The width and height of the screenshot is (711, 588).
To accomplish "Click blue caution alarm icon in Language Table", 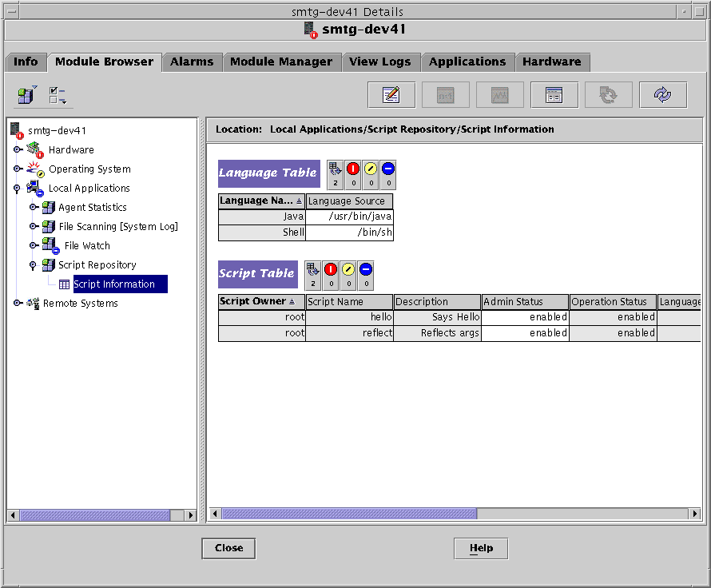I will pyautogui.click(x=388, y=174).
